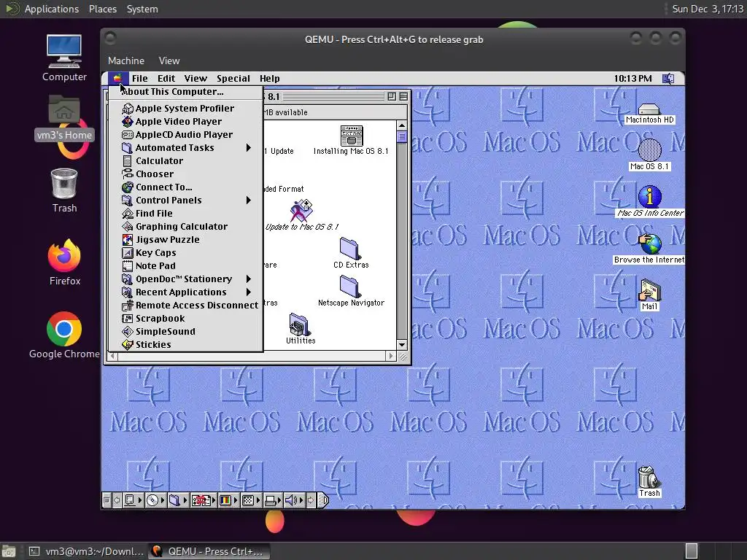Open Remote Access module in Control Strip
The width and height of the screenshot is (747, 560).
pyautogui.click(x=204, y=500)
